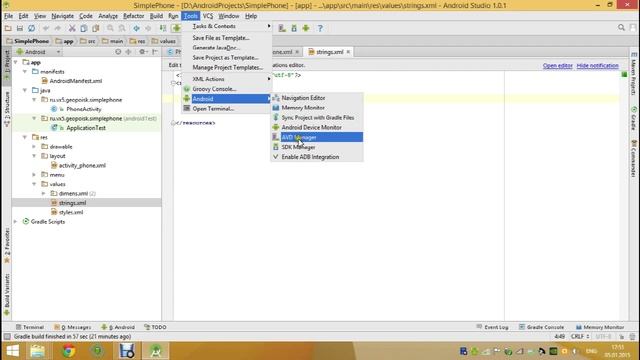Expand the drawable folder
Screen dimensions: 640x360
[34, 147]
